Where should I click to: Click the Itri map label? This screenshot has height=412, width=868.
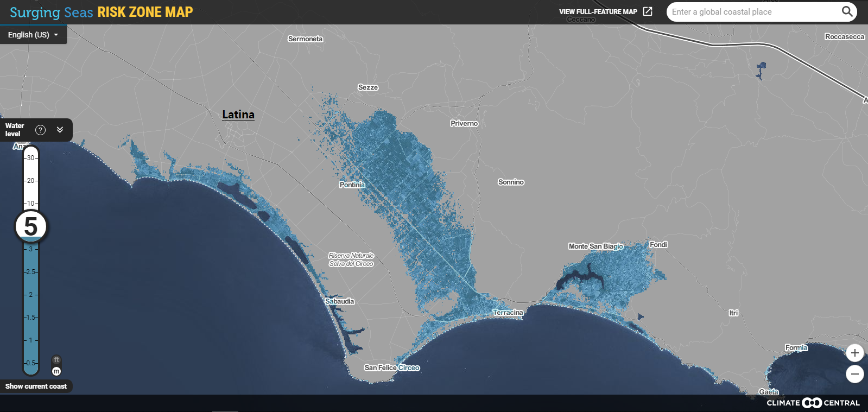point(733,313)
